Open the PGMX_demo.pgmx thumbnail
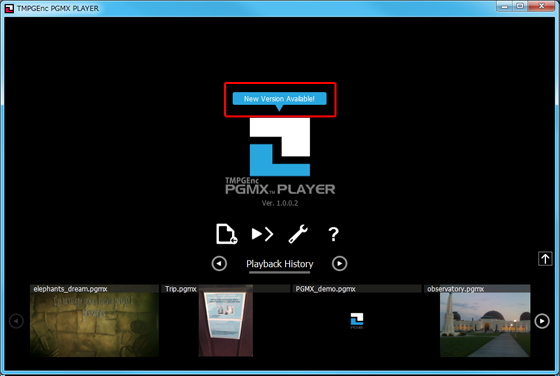This screenshot has height=376, width=560. (357, 321)
